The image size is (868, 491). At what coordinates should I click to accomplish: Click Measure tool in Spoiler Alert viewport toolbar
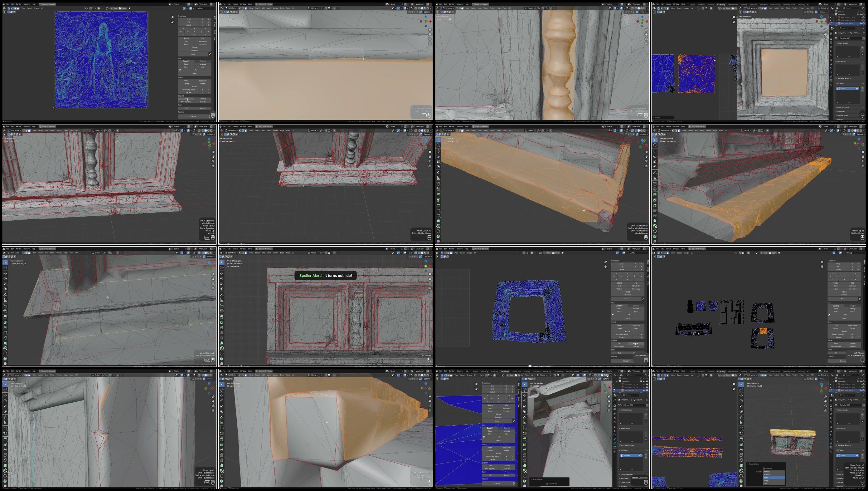(222, 300)
